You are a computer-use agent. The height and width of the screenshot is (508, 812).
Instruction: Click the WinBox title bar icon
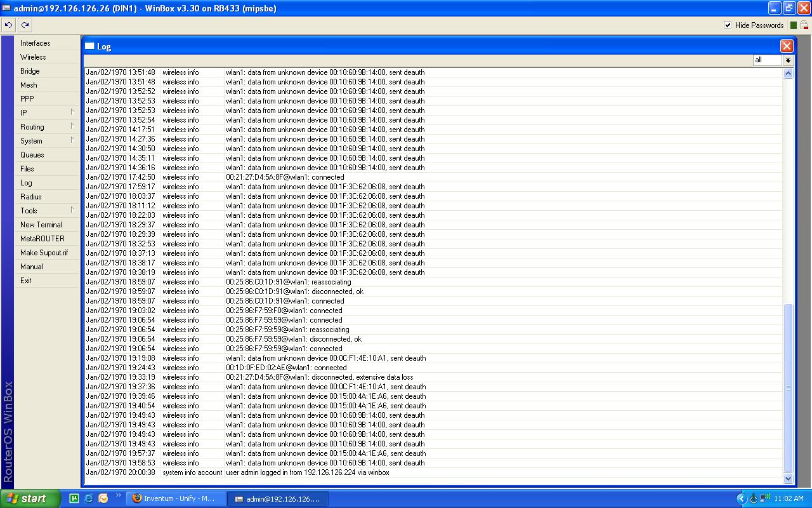point(6,8)
